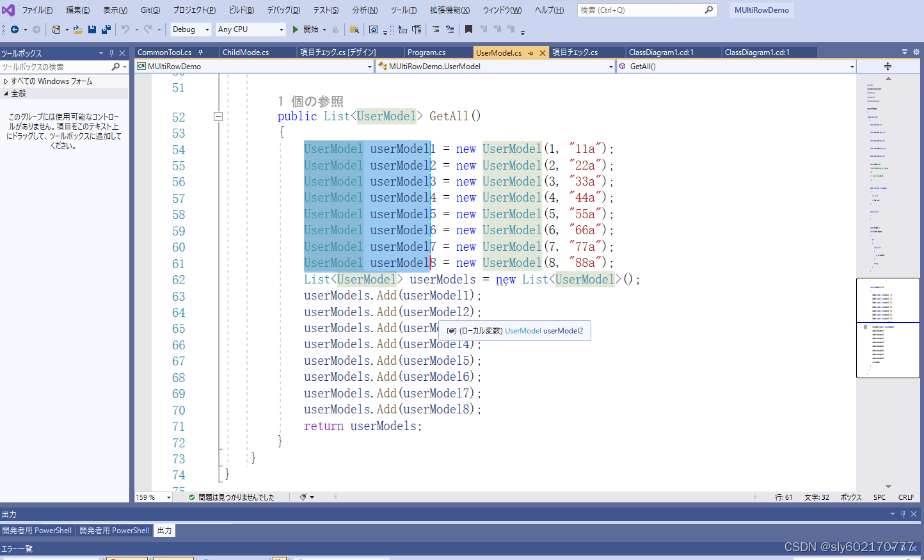This screenshot has width=924, height=560.
Task: Click the green start debugging icon
Action: [x=296, y=29]
